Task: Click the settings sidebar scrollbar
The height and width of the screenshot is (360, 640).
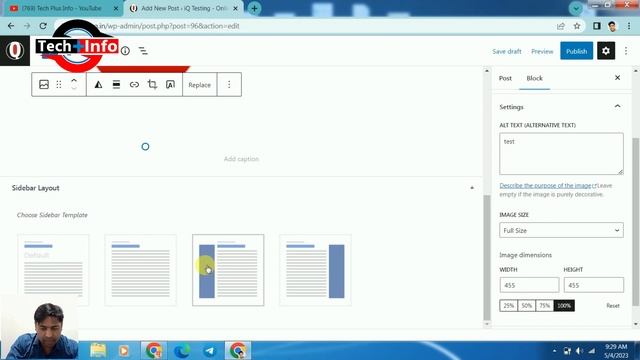Action: [636, 222]
